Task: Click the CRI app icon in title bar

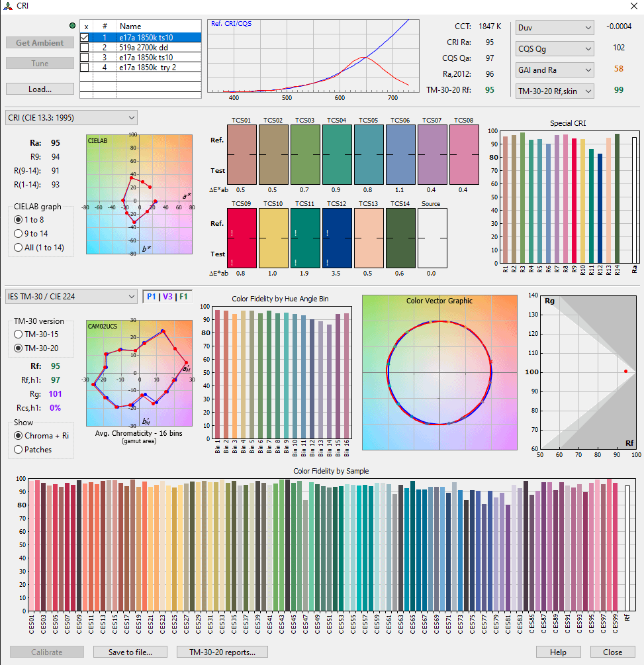Action: pyautogui.click(x=8, y=6)
